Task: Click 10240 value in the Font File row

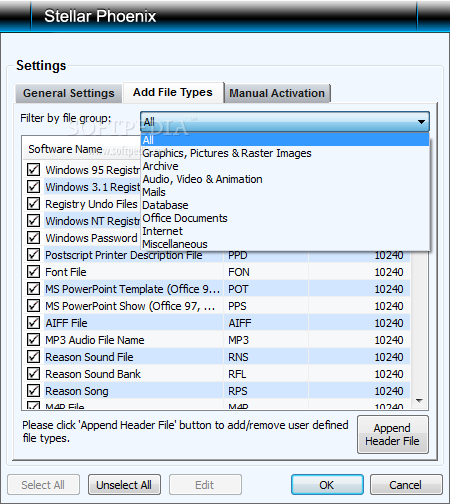Action: tap(389, 272)
